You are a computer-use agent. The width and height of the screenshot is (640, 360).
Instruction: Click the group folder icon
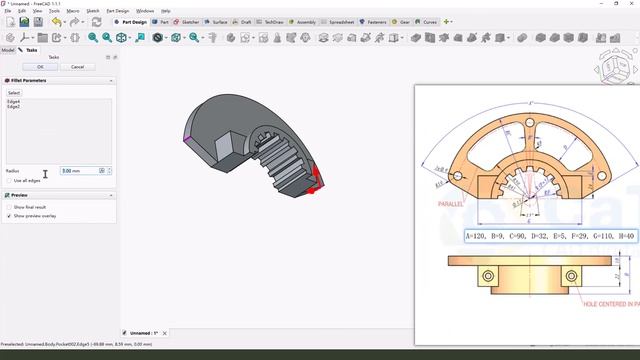coord(42,38)
